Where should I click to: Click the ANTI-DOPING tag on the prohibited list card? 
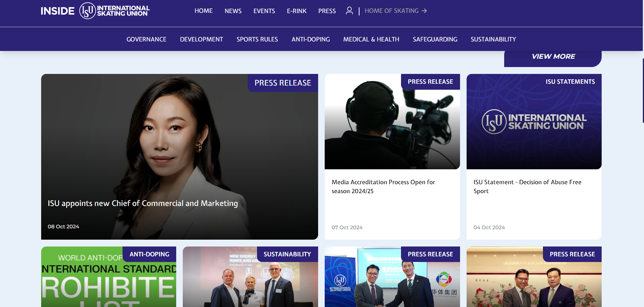(149, 254)
